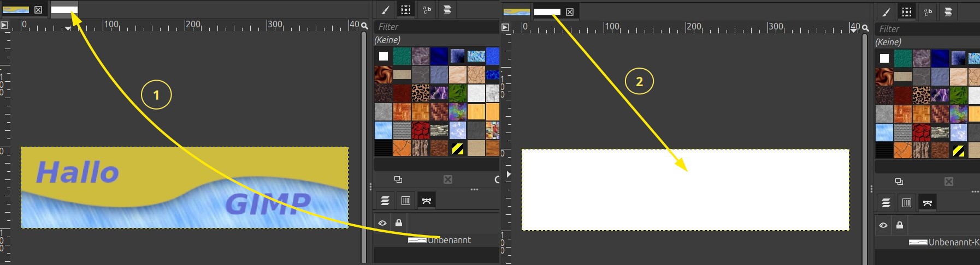Click the vertical scrollbar of the right canvas

pyautogui.click(x=865, y=149)
